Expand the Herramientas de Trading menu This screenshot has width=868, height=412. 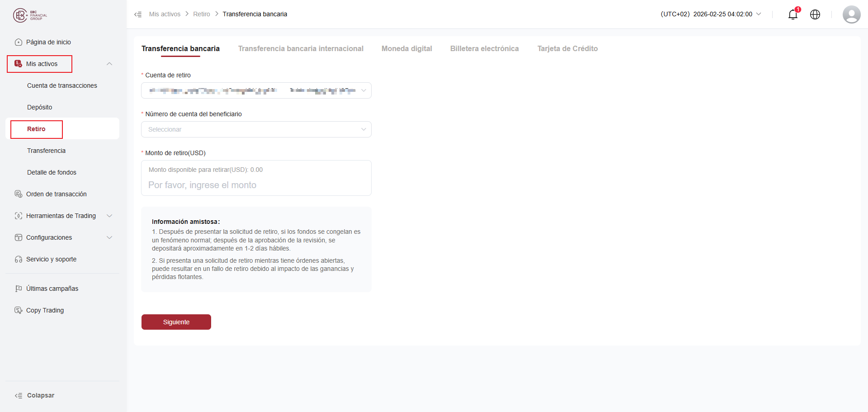[109, 216]
